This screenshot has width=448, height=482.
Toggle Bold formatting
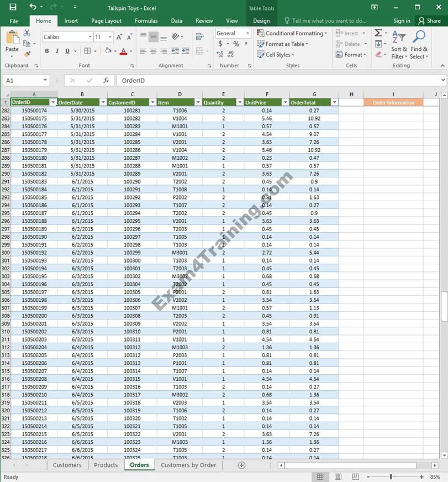[47, 51]
